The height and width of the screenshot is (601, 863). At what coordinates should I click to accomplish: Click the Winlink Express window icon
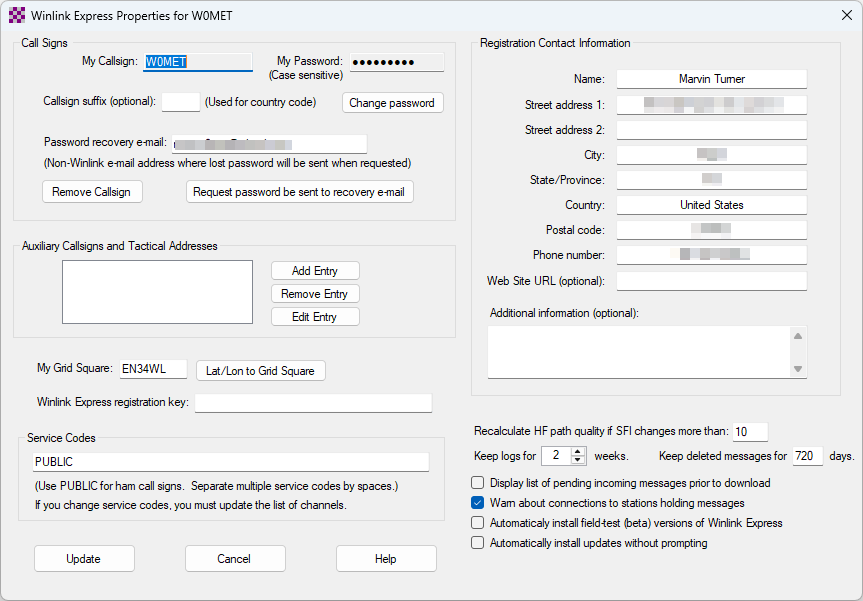[15, 15]
